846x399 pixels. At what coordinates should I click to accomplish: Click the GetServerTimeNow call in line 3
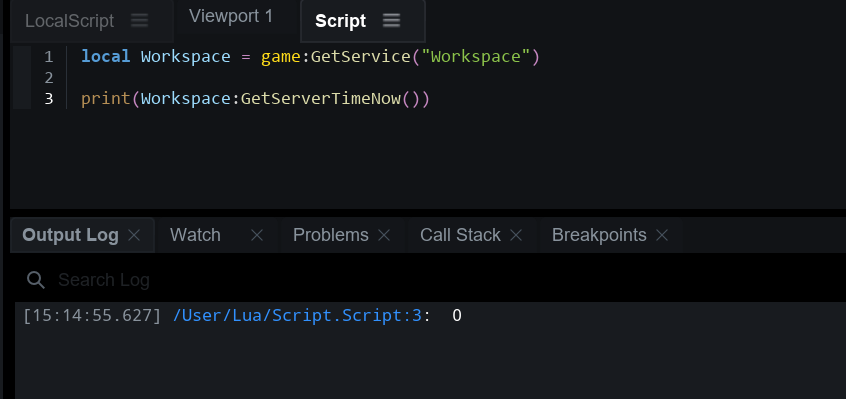click(321, 99)
